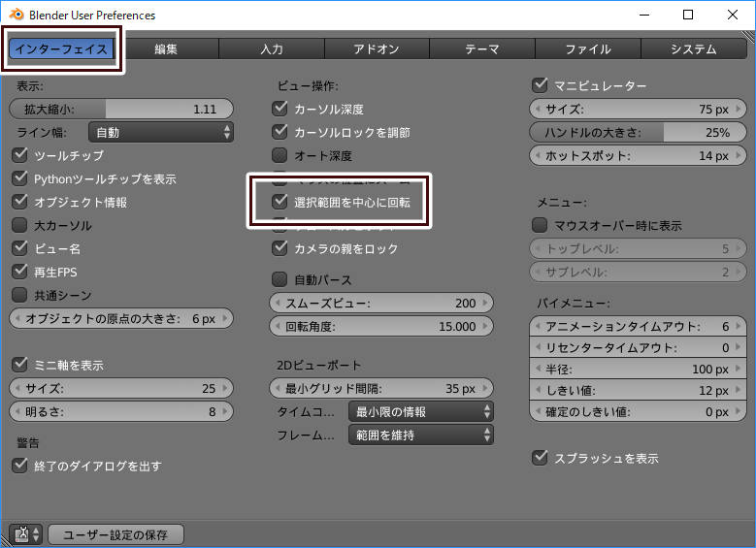Open the システム tab
Viewport: 756px width, 548px height.
[x=694, y=49]
